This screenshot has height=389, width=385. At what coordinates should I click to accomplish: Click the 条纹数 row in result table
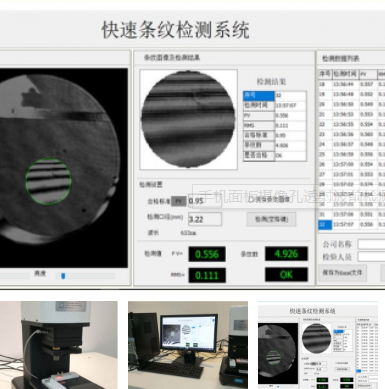coord(275,145)
